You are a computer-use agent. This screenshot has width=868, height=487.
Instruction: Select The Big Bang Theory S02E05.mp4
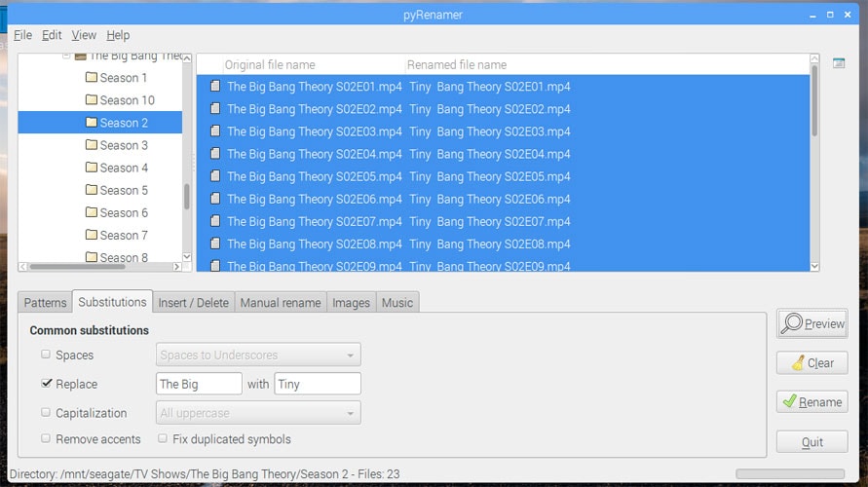click(x=315, y=176)
